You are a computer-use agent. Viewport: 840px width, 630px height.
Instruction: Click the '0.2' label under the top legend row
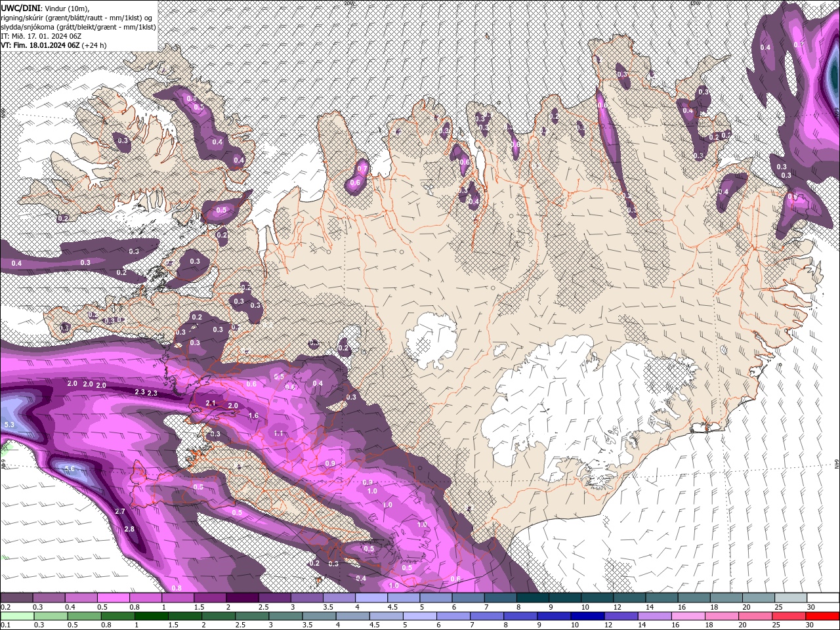click(x=5, y=607)
